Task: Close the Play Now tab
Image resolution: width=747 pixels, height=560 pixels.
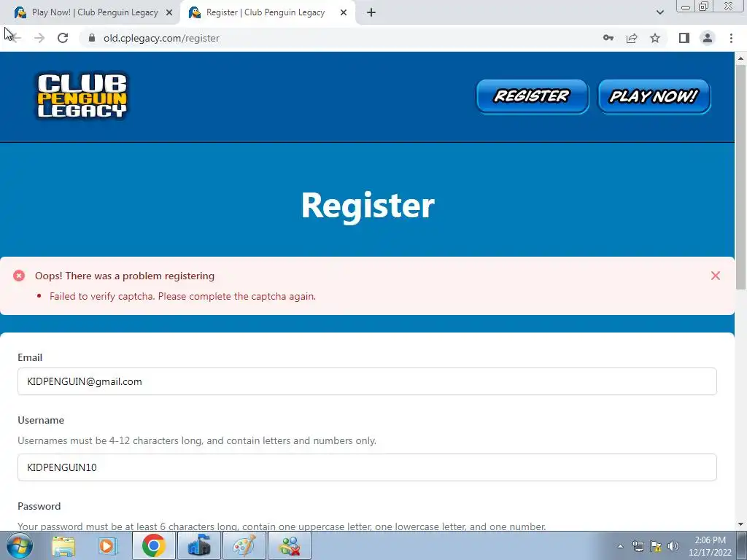Action: point(169,12)
